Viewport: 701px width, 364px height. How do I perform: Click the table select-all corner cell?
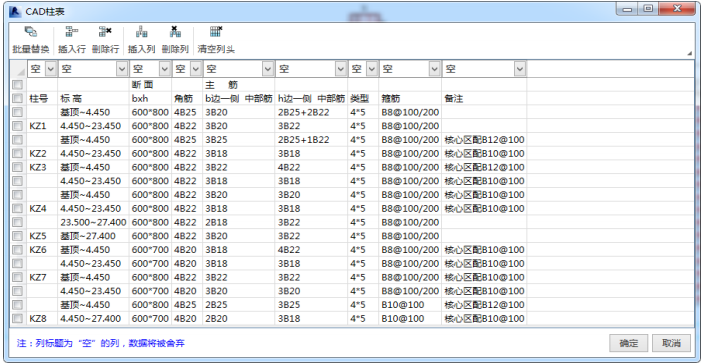point(18,69)
